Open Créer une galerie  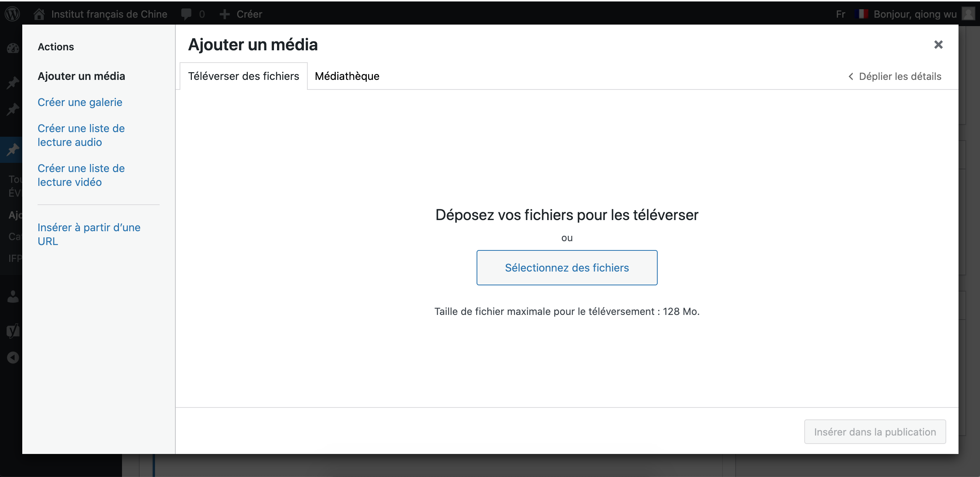[x=80, y=102]
